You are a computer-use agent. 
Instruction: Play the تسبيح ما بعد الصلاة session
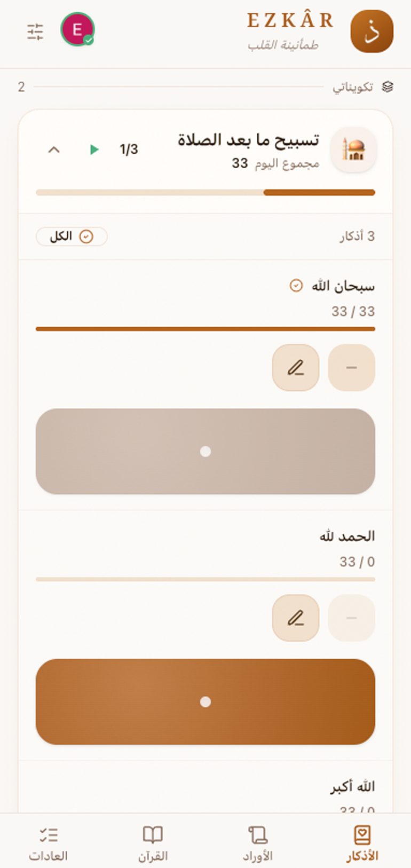[94, 149]
